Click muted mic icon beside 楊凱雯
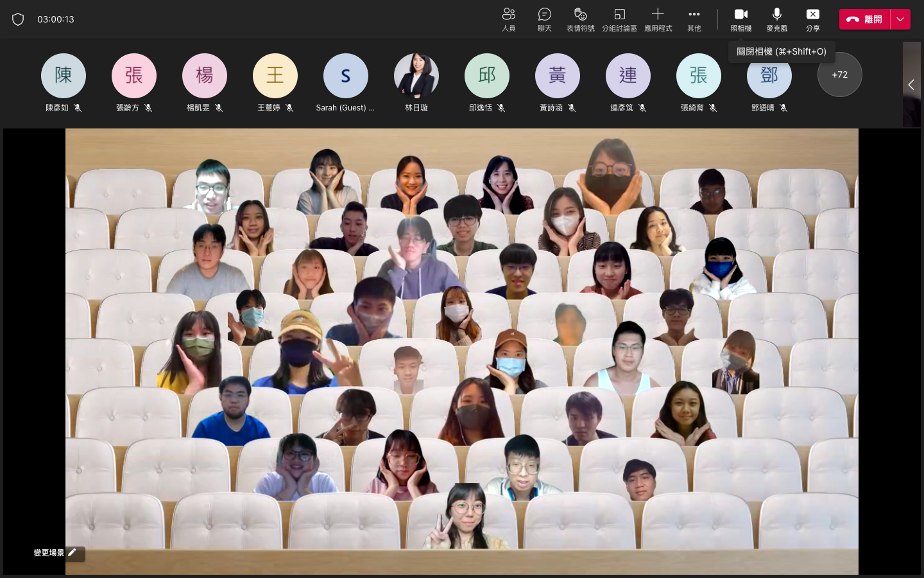 (219, 108)
